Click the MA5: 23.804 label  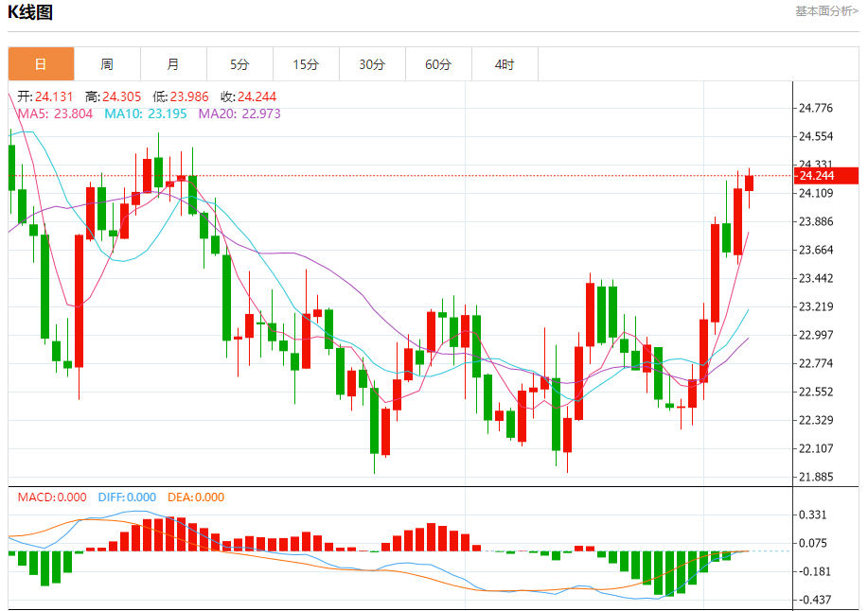(x=55, y=113)
